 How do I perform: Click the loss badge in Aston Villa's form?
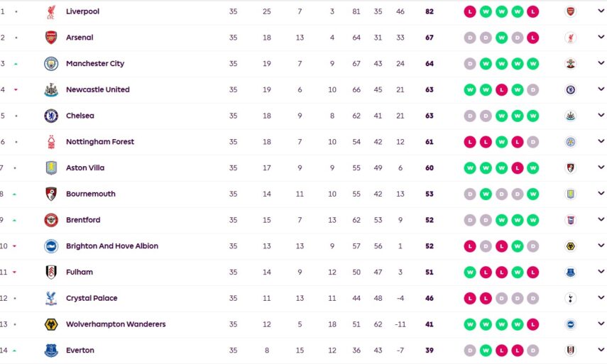[x=518, y=168]
